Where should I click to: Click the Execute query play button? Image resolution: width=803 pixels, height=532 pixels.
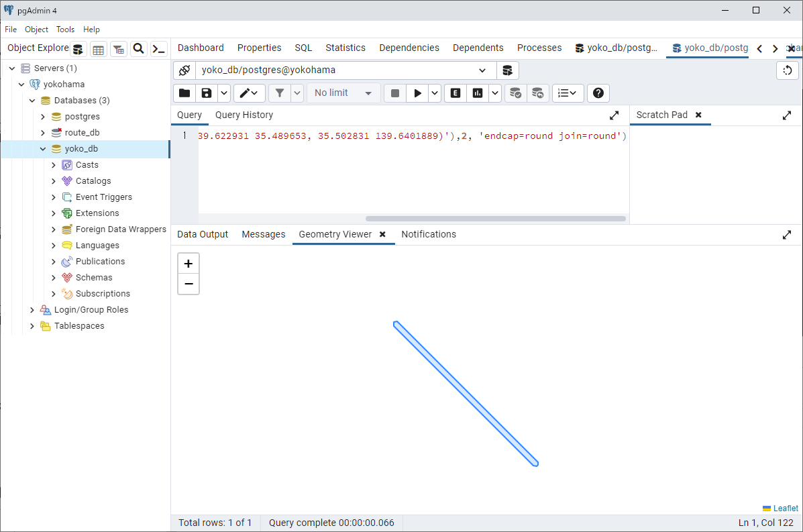(417, 93)
